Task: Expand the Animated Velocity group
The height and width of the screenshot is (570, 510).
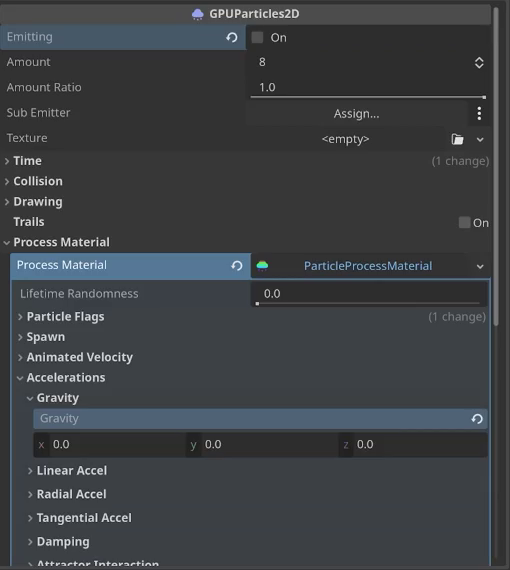Action: click(x=20, y=358)
